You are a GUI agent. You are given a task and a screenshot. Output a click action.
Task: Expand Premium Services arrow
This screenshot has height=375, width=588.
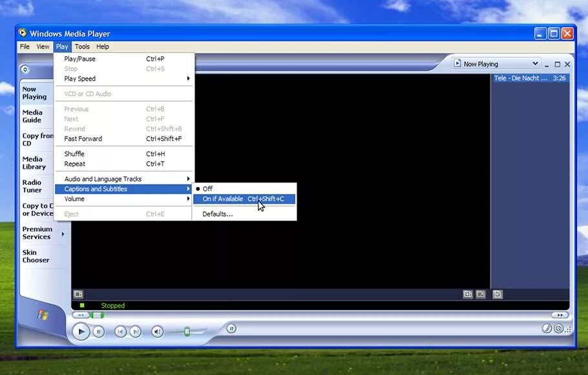click(x=63, y=234)
